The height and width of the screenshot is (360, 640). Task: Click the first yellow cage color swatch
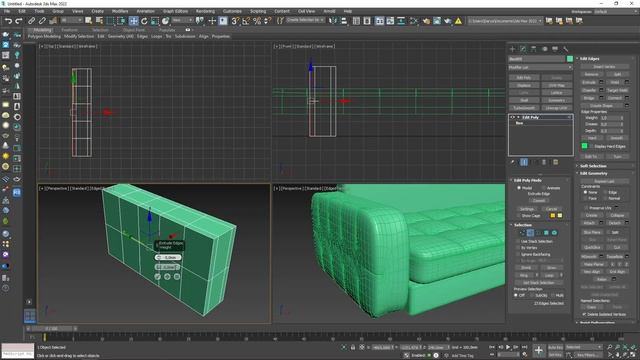pos(553,216)
